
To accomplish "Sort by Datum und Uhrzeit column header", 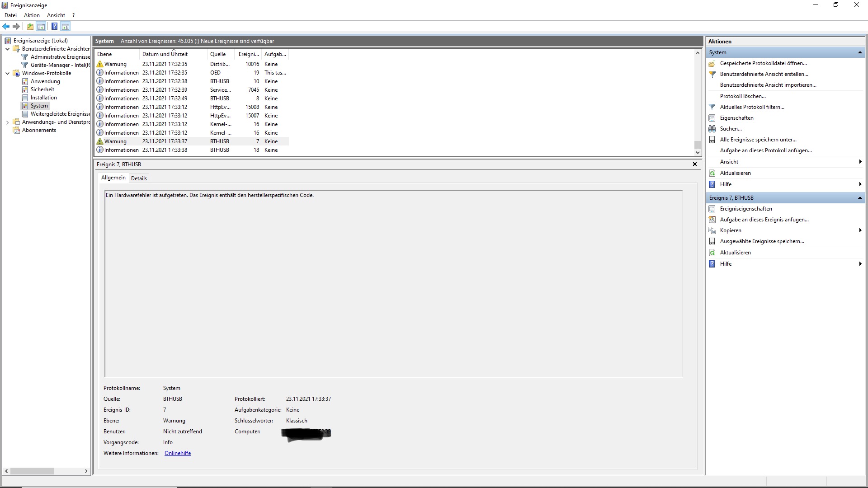I will pos(165,54).
